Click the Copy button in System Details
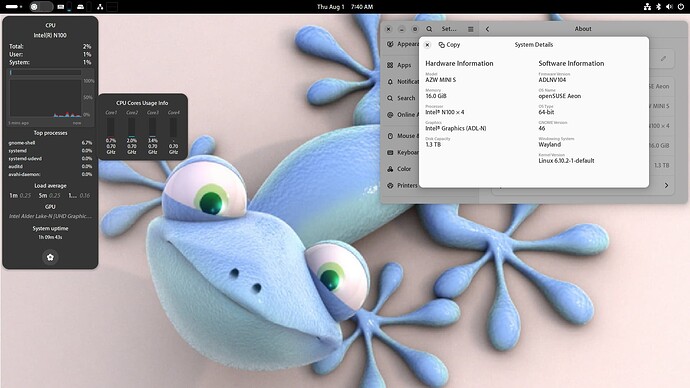Screen dimensions: 690x388 [x=449, y=44]
